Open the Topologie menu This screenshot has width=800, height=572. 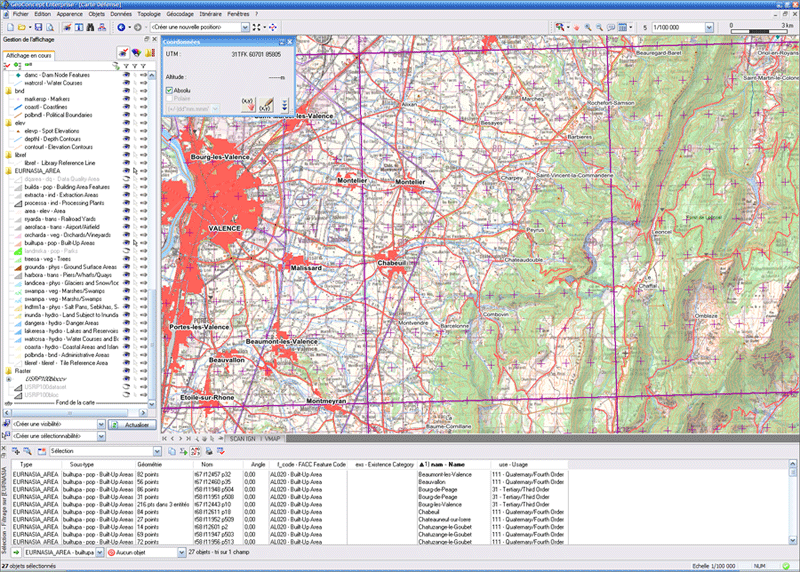pyautogui.click(x=149, y=14)
